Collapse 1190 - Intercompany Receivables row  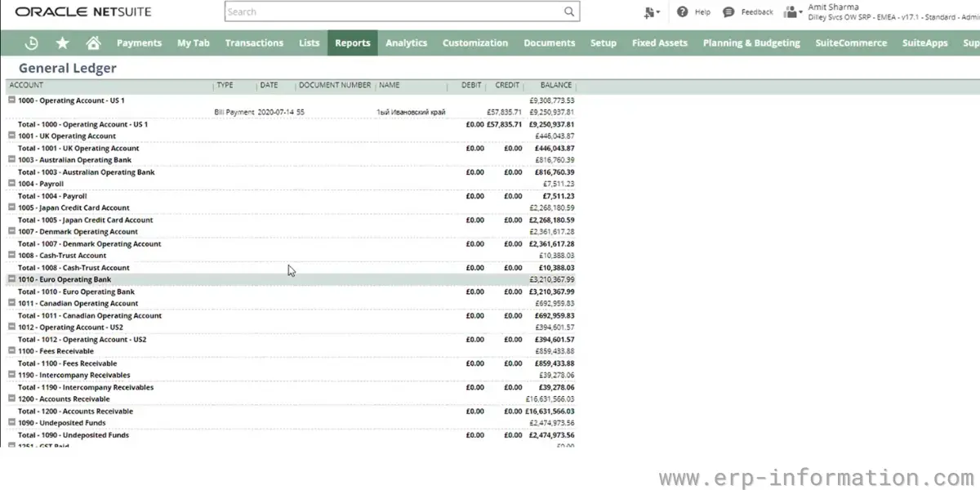point(11,375)
